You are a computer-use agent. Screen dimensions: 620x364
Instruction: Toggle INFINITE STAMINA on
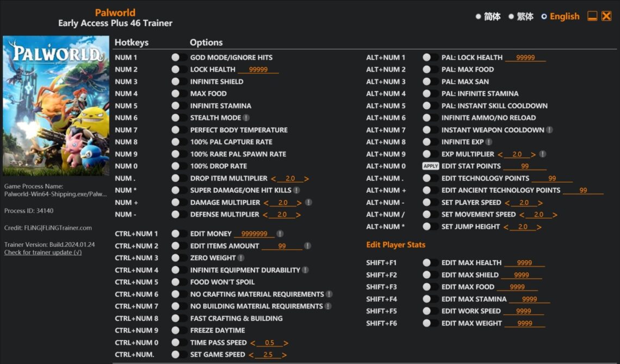[175, 105]
